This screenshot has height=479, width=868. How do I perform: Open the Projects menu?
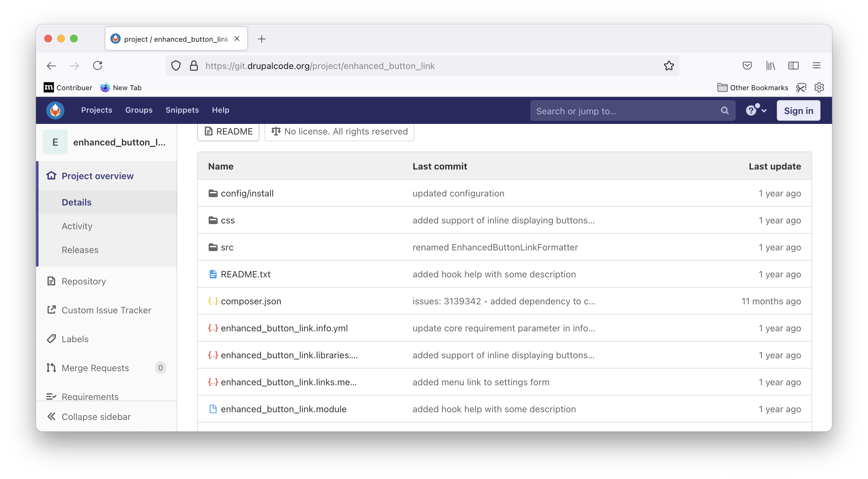coord(96,110)
